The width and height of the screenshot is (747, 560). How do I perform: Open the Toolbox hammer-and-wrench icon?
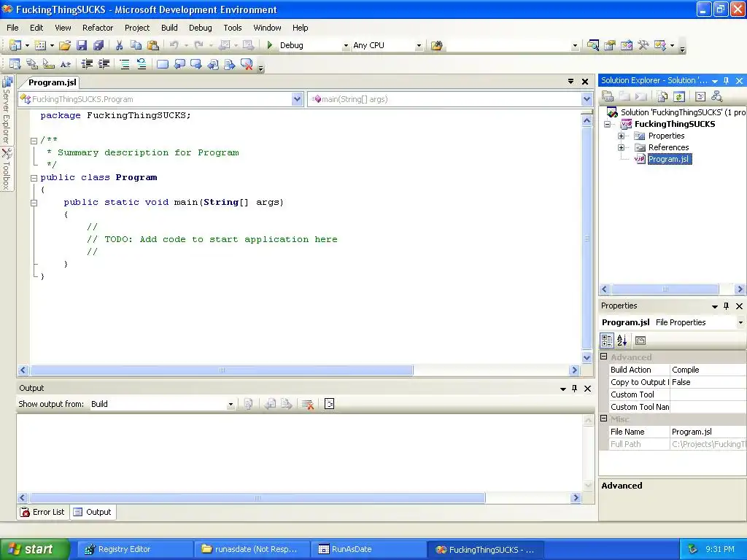643,45
